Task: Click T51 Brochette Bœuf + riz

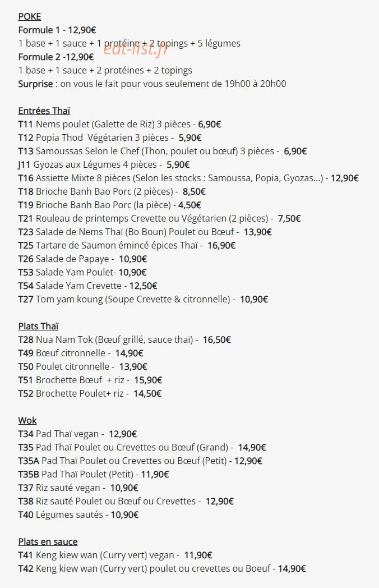Action: coord(90,380)
